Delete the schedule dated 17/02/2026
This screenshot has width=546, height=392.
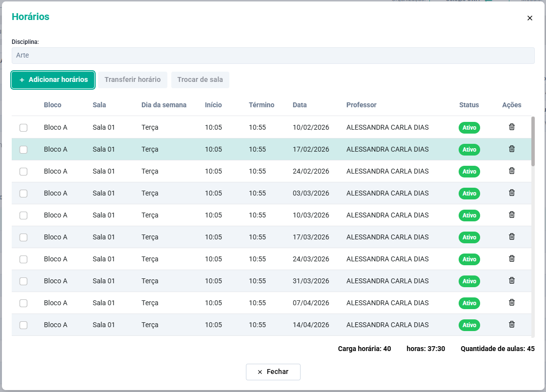point(511,149)
